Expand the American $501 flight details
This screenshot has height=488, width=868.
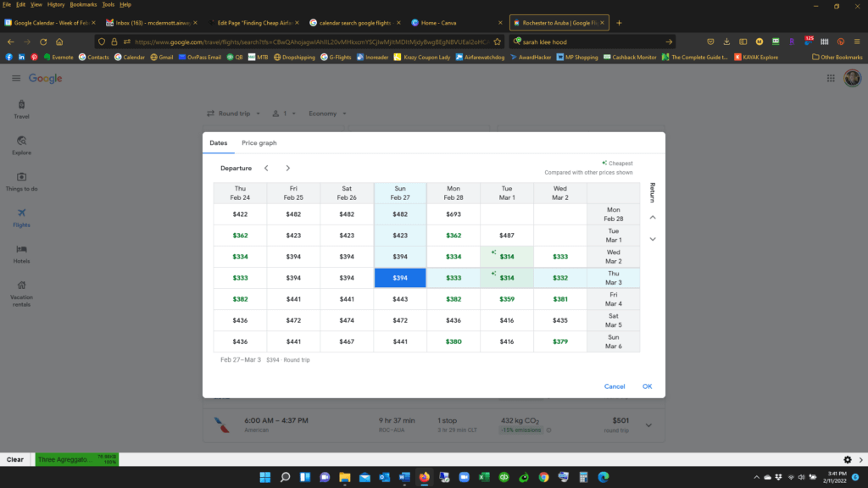pos(648,425)
